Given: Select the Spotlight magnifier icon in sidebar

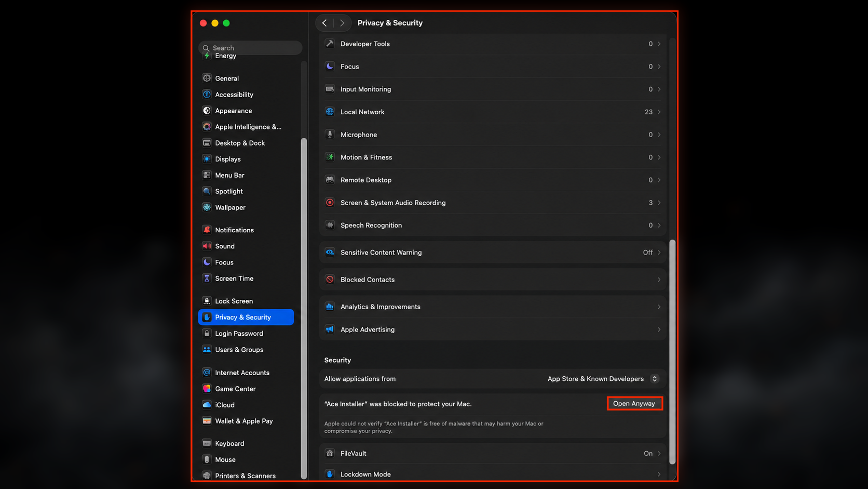Looking at the screenshot, I should click(207, 191).
